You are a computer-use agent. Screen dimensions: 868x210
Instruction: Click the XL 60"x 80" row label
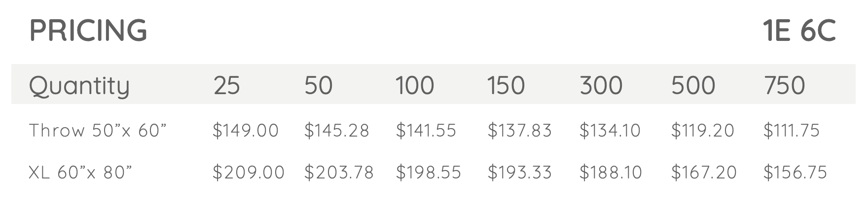pyautogui.click(x=81, y=173)
